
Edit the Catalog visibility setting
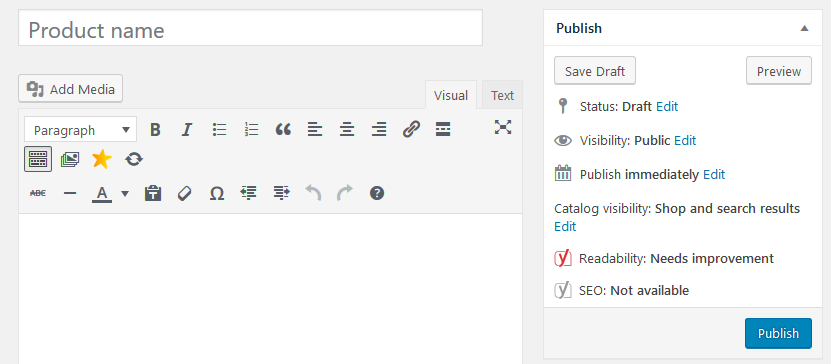tap(565, 226)
